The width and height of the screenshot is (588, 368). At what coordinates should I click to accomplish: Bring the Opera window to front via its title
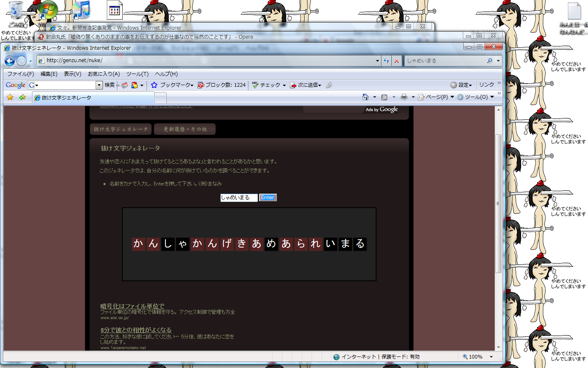[149, 37]
